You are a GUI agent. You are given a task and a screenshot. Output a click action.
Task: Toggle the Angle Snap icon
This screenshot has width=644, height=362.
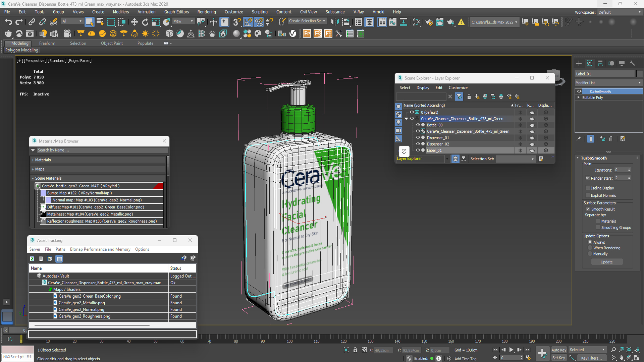click(248, 22)
